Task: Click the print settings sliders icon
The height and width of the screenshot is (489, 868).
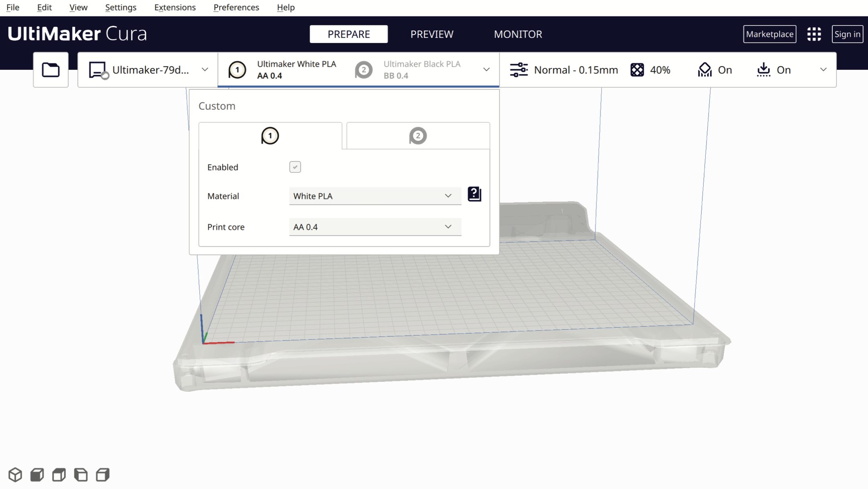Action: [x=518, y=70]
